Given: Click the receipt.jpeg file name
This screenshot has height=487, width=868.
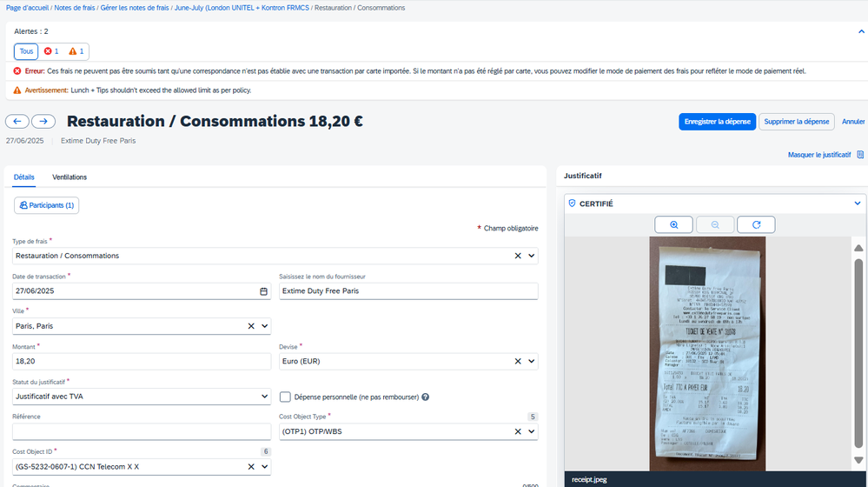Looking at the screenshot, I should point(589,480).
